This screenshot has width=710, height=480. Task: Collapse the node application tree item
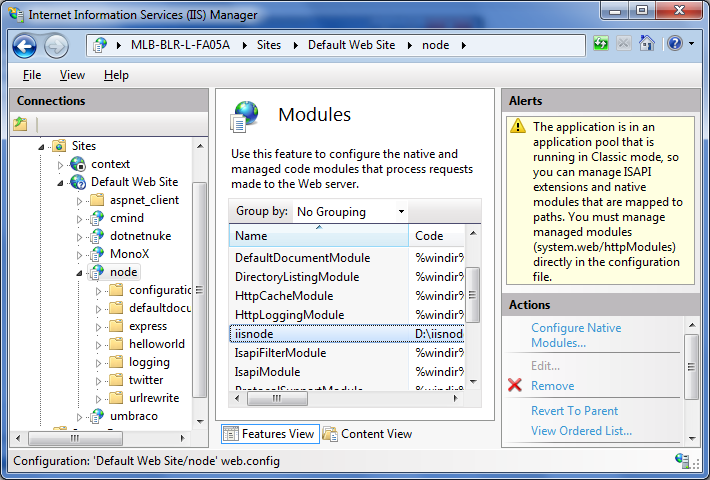pyautogui.click(x=79, y=273)
